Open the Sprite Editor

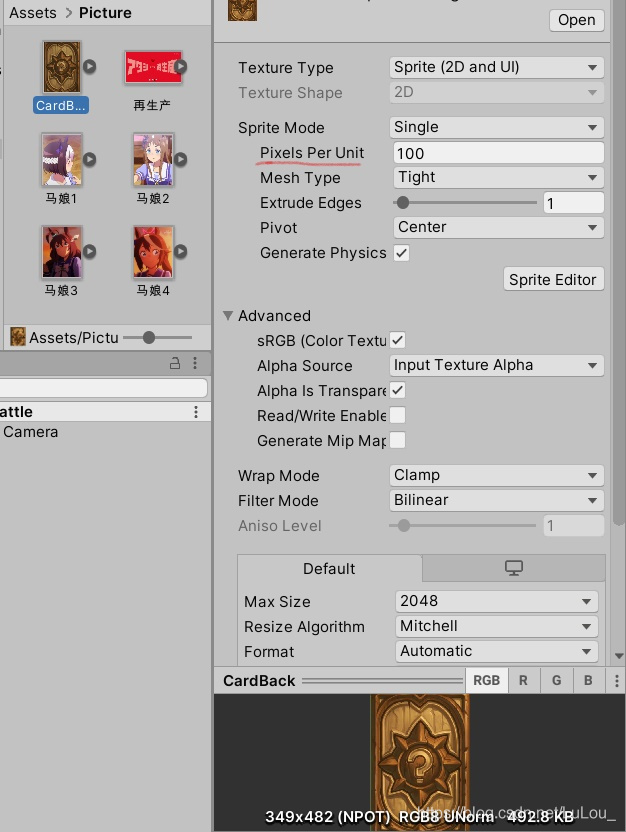pyautogui.click(x=553, y=279)
